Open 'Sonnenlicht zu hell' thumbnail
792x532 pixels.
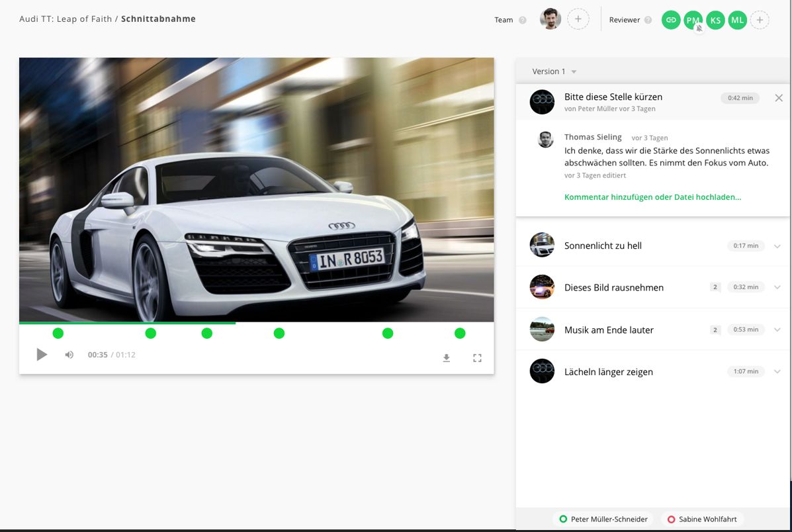(542, 245)
